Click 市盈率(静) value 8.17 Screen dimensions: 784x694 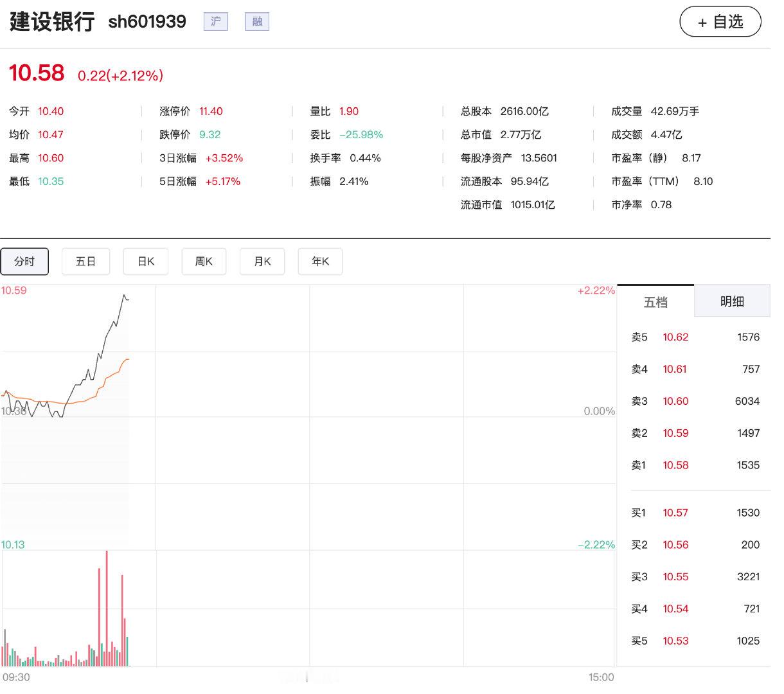point(691,158)
